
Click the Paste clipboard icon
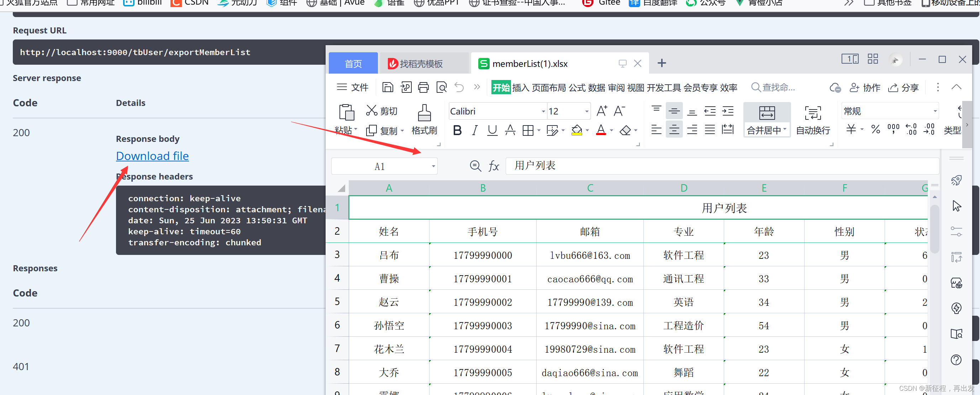pyautogui.click(x=346, y=112)
